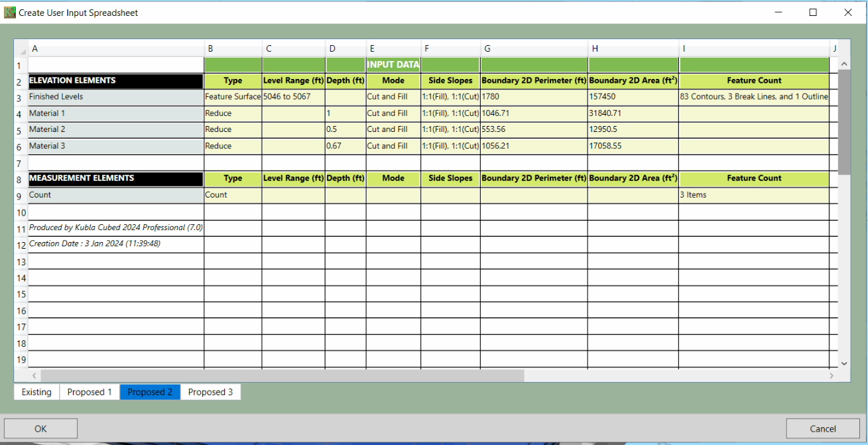The width and height of the screenshot is (868, 445).
Task: Close the dialog with the X button
Action: 847,13
